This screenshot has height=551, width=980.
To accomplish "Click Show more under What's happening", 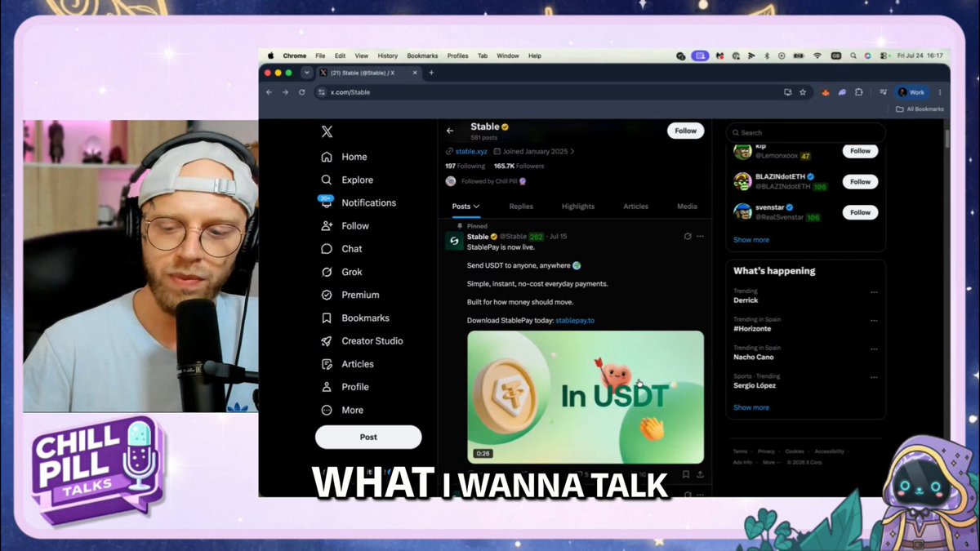I will [751, 407].
